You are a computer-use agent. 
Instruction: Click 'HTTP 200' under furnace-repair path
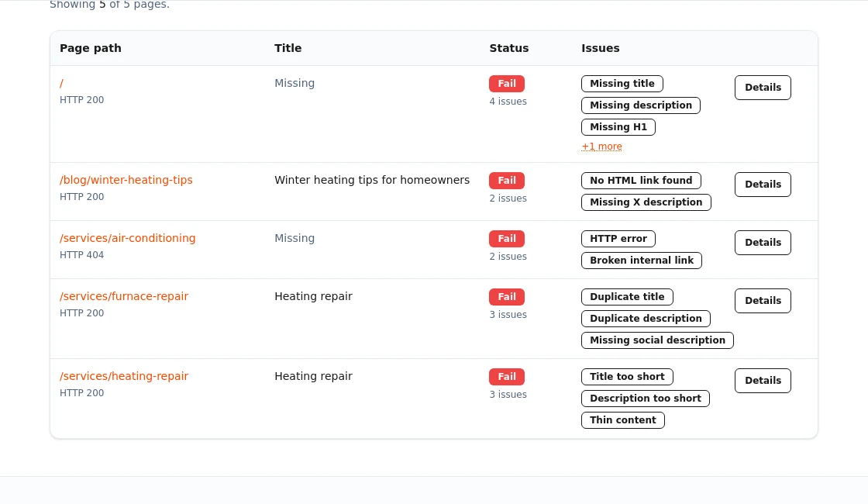[x=81, y=313]
